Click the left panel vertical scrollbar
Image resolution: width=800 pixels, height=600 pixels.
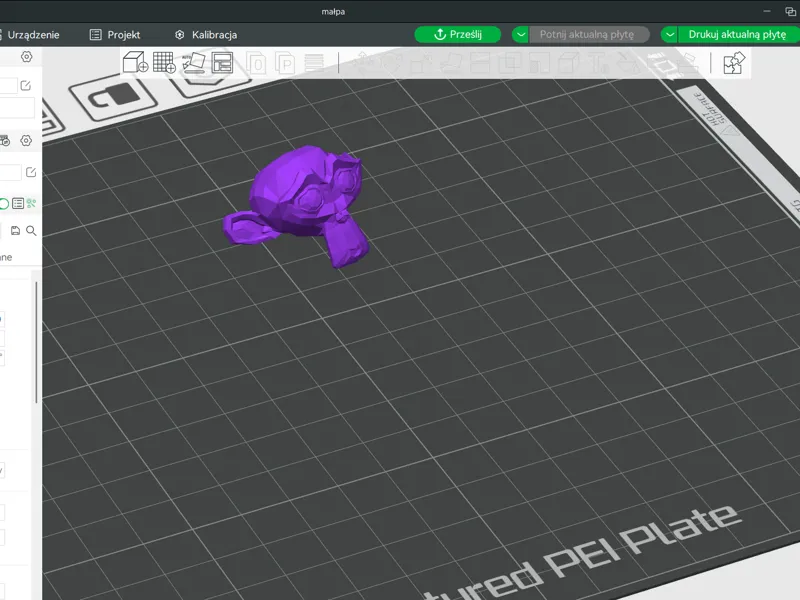coord(36,342)
